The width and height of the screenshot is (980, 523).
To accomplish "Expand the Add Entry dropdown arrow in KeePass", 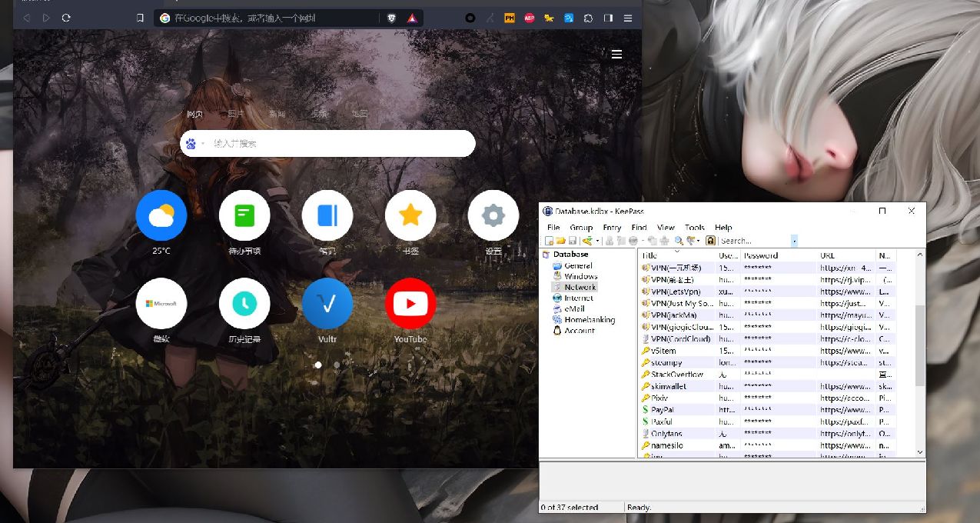I will [x=597, y=241].
